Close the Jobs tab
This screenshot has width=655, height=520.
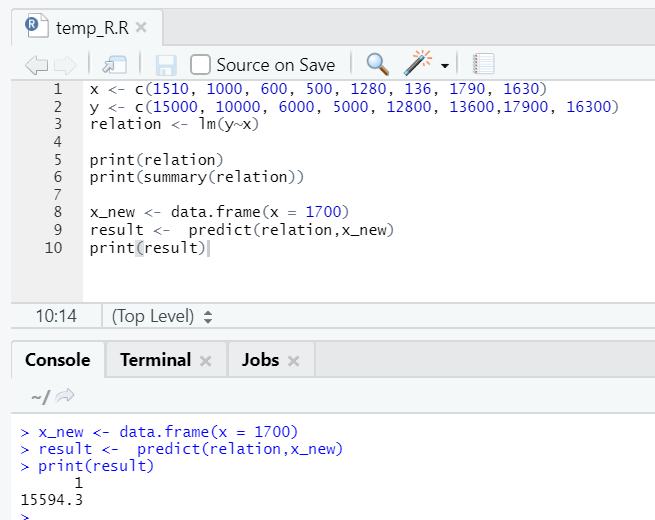(295, 361)
